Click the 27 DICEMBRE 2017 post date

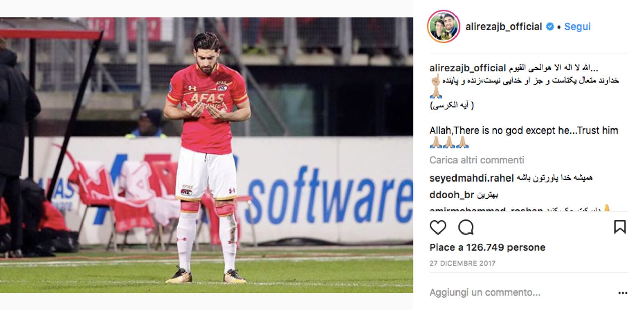click(463, 263)
